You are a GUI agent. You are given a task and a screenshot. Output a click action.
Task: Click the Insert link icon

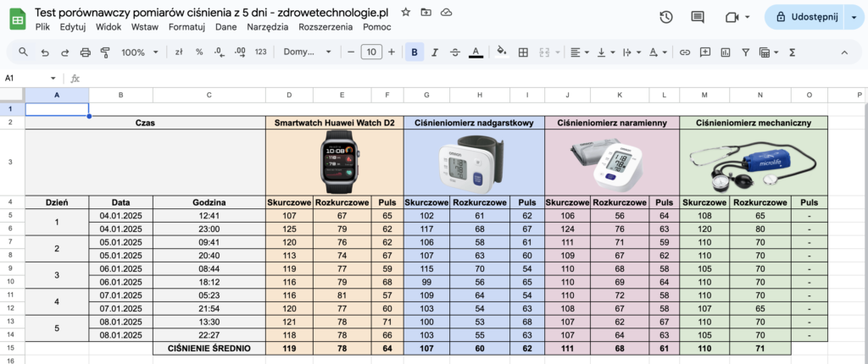(x=685, y=52)
